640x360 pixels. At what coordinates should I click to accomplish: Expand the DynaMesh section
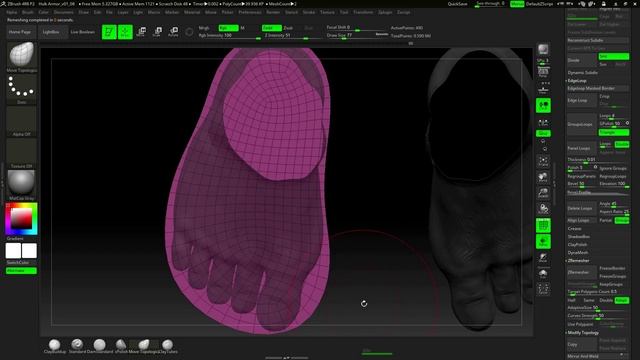coord(578,253)
